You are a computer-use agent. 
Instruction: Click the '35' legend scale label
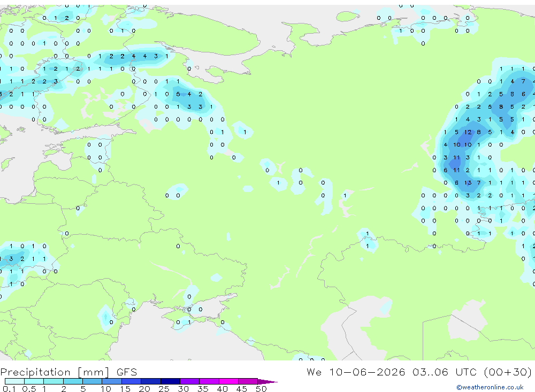pos(203,389)
